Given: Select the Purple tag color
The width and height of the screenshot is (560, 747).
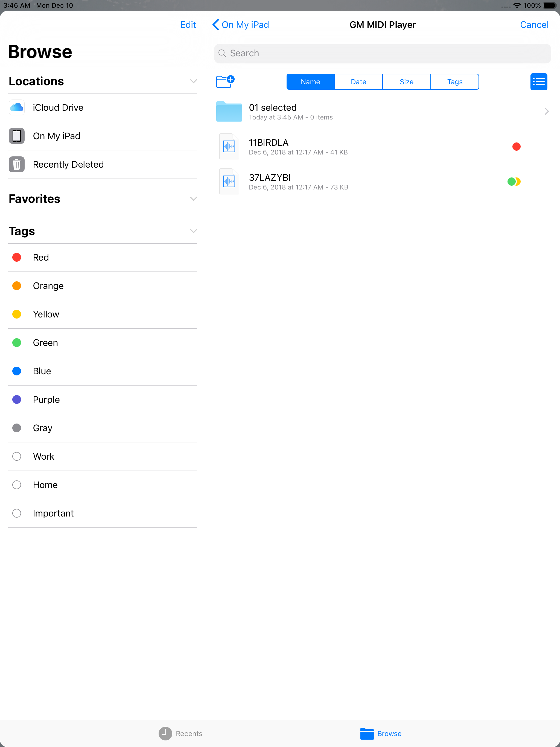Looking at the screenshot, I should pyautogui.click(x=46, y=399).
